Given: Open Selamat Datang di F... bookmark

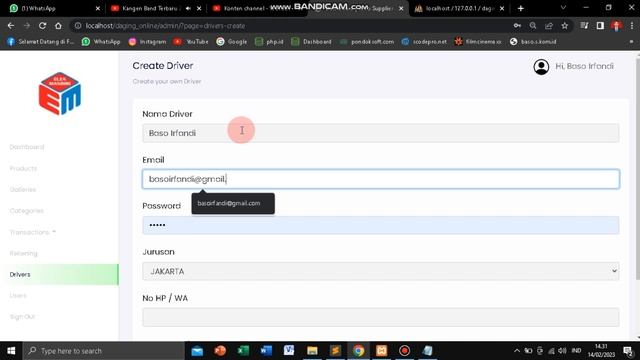Looking at the screenshot, I should (41, 42).
